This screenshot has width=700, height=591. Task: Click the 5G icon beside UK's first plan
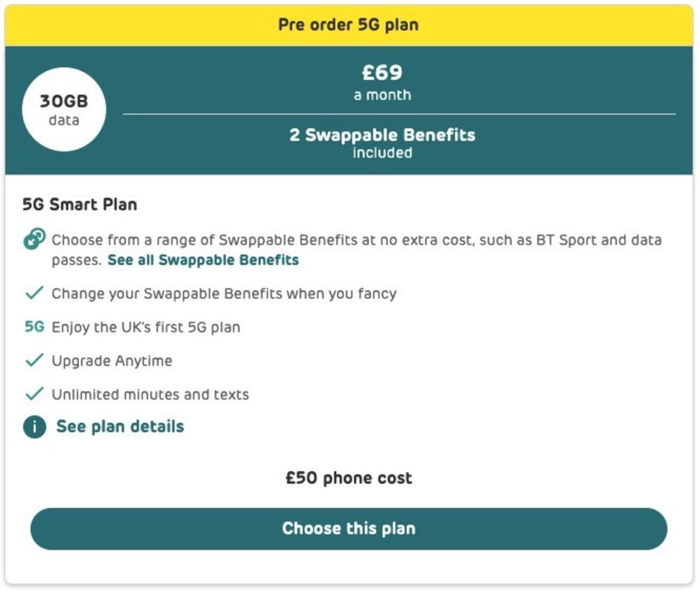point(34,327)
